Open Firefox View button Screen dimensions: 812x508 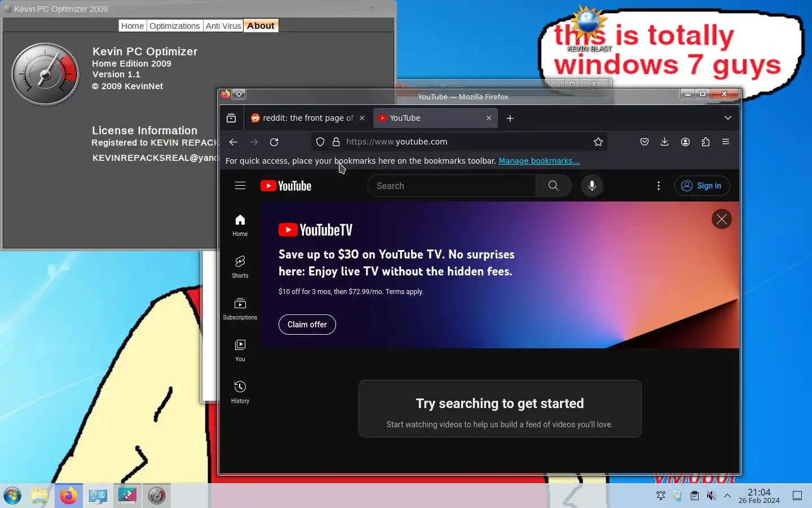[x=231, y=118]
